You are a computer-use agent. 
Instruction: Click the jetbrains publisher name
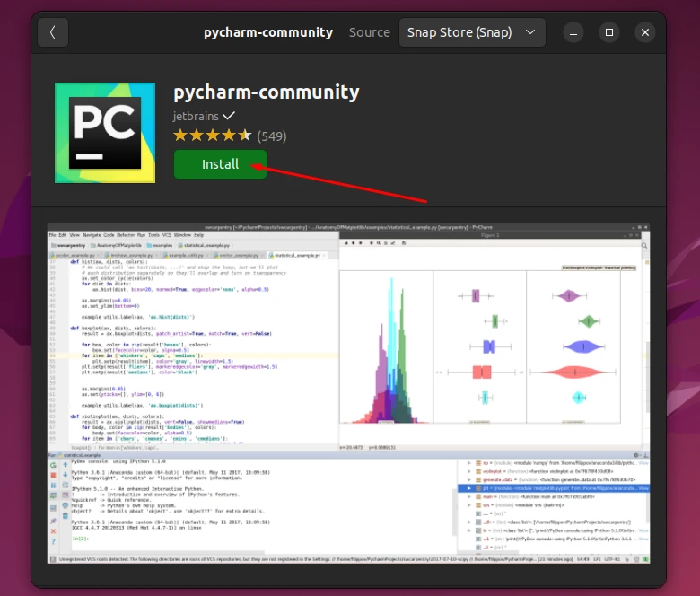point(196,116)
